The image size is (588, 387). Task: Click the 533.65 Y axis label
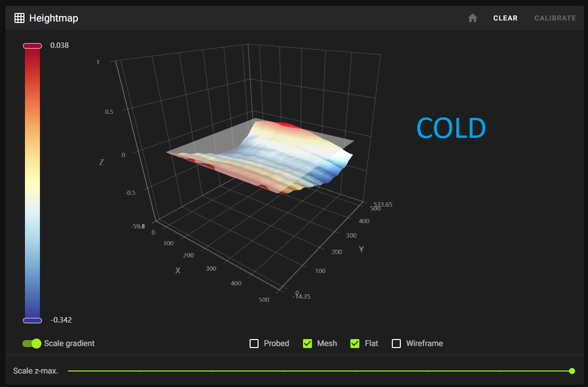point(383,204)
